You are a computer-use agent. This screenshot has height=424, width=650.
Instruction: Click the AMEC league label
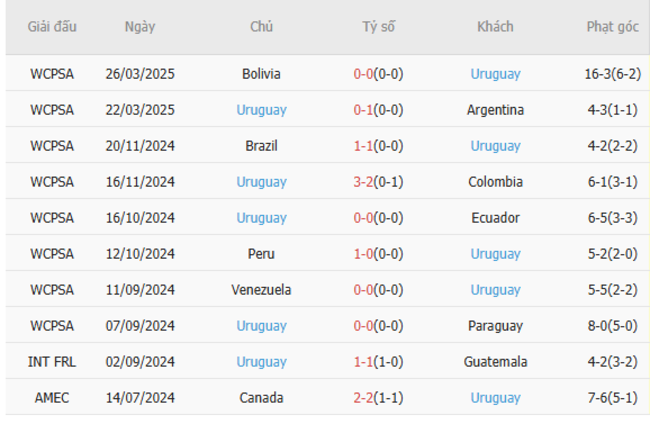coord(52,398)
